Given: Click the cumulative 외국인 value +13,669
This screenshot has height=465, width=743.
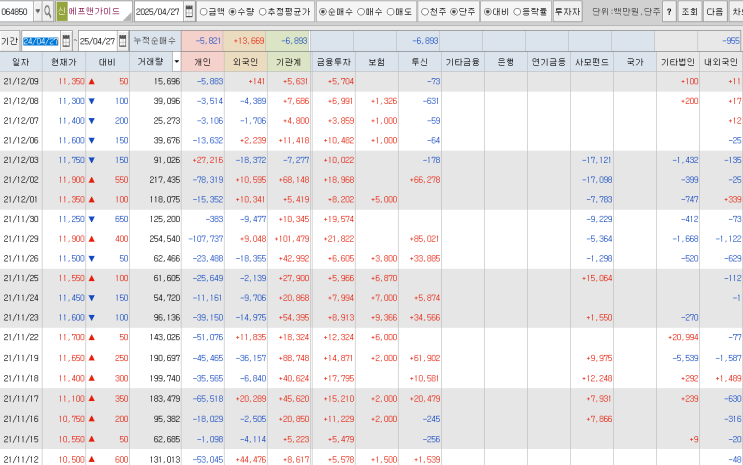Looking at the screenshot, I should (x=249, y=41).
